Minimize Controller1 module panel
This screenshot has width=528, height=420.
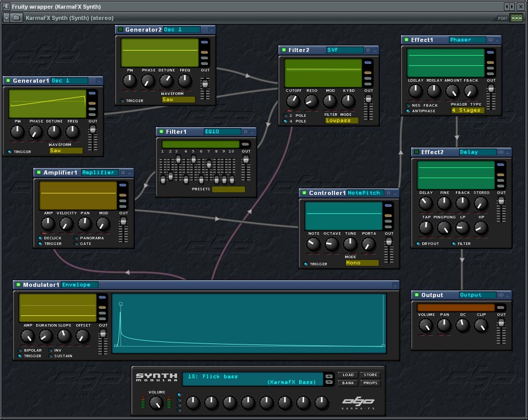395,193
